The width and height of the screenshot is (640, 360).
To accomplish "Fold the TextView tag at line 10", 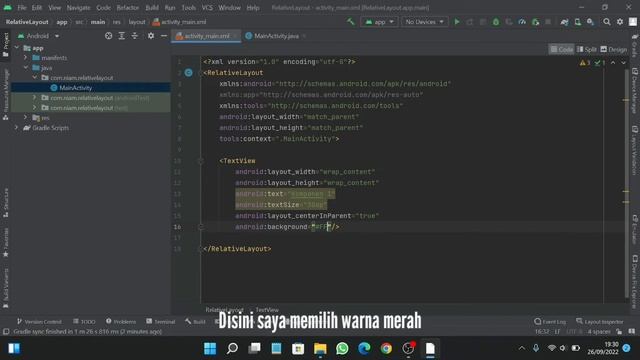I will pos(200,161).
